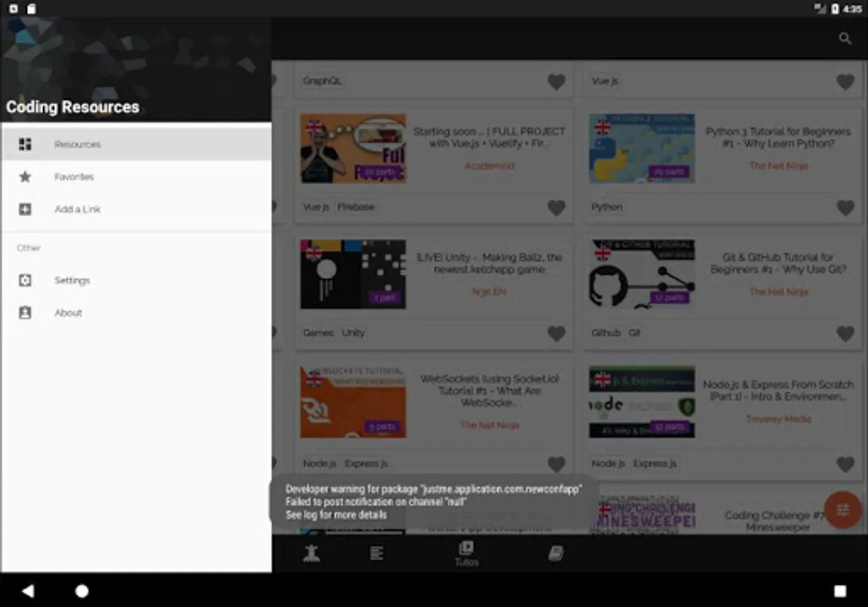Tap the search magnifier icon
This screenshot has height=607, width=868.
click(845, 38)
